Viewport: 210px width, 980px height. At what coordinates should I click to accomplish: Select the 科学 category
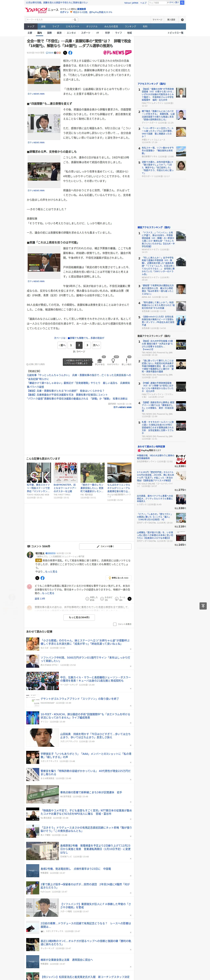(107, 33)
